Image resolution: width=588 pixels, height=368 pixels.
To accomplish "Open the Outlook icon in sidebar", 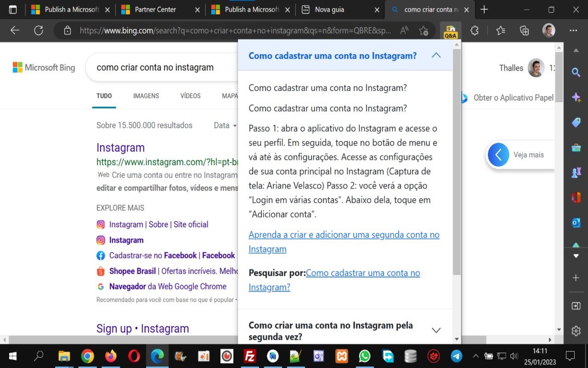I will tap(576, 223).
